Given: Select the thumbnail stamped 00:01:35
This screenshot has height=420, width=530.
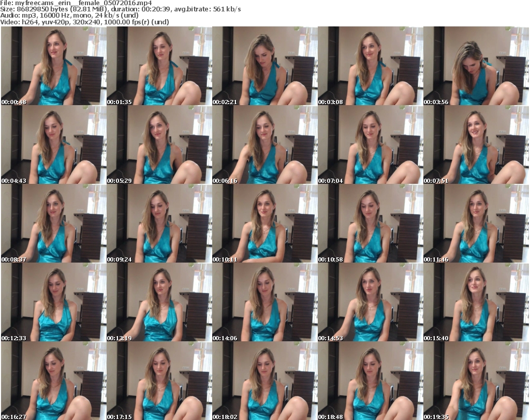Looking at the screenshot, I should pyautogui.click(x=159, y=66).
